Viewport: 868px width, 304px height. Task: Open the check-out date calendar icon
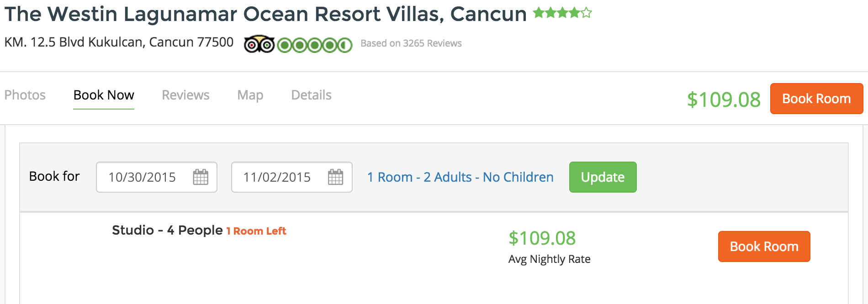pos(335,178)
